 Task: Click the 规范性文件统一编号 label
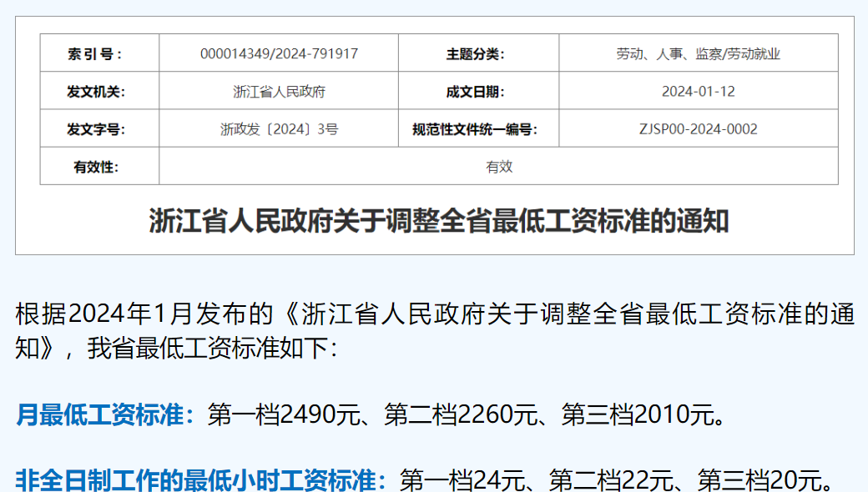(474, 129)
